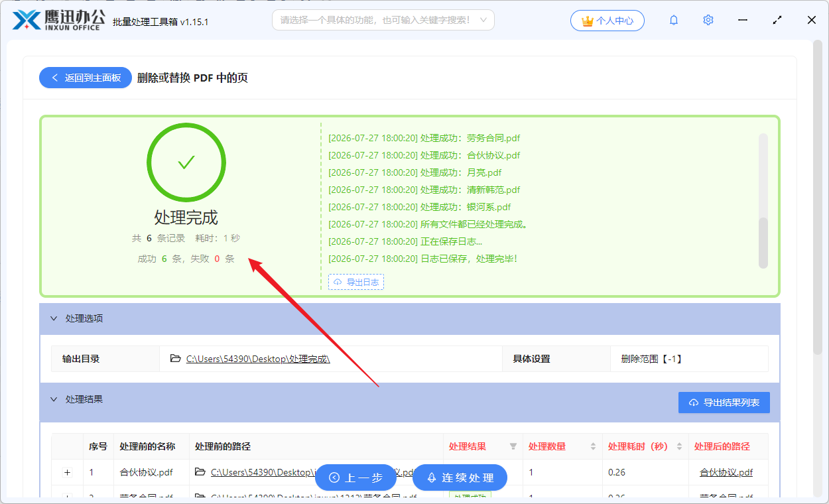Click log line 处理成功：劳务合同.pdf
The width and height of the screenshot is (829, 504).
pos(424,138)
